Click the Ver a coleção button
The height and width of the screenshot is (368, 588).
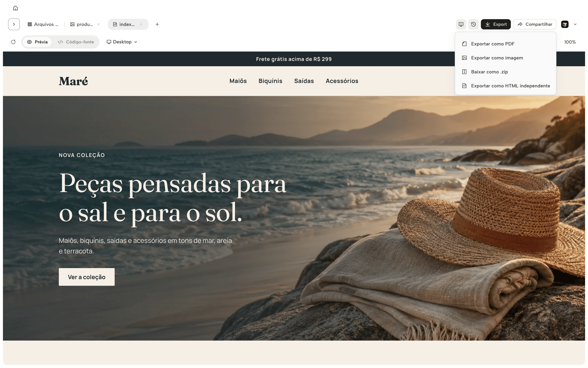coord(87,277)
